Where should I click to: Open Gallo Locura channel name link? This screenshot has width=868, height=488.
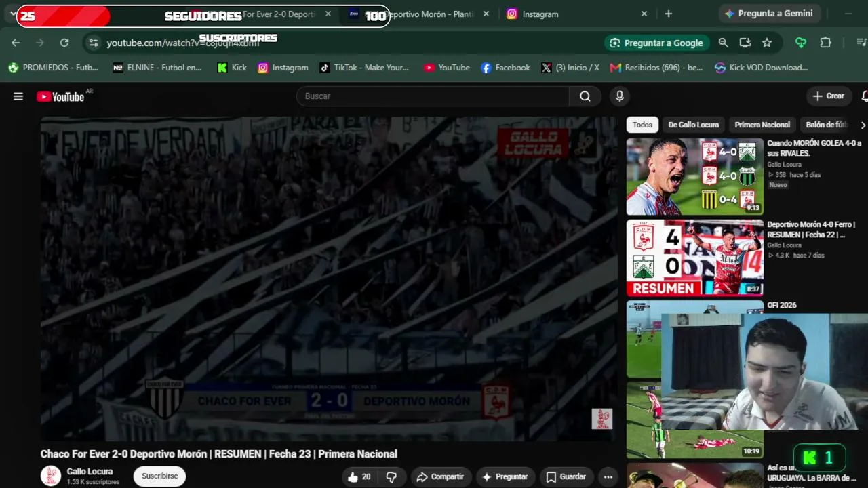click(90, 472)
